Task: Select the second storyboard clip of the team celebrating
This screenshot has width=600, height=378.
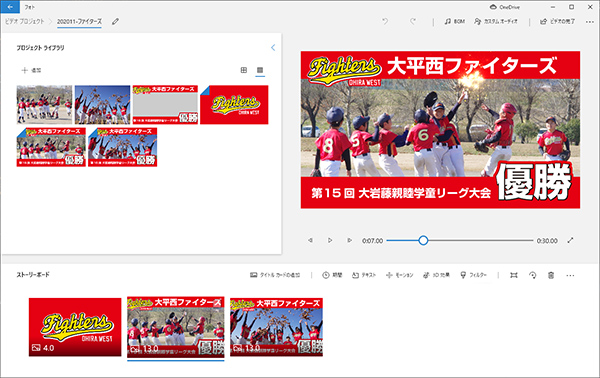Action: coord(176,327)
